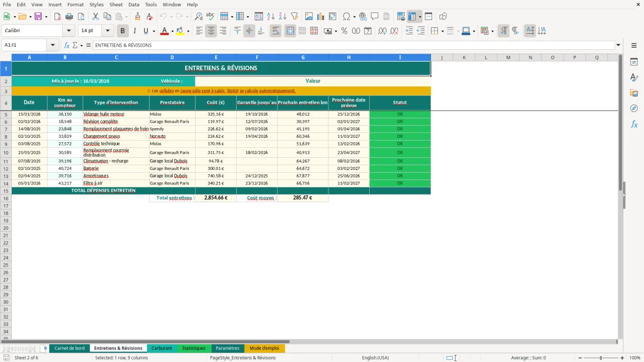The image size is (644, 362).
Task: Open the Calibri font name dropdown
Action: (69, 31)
